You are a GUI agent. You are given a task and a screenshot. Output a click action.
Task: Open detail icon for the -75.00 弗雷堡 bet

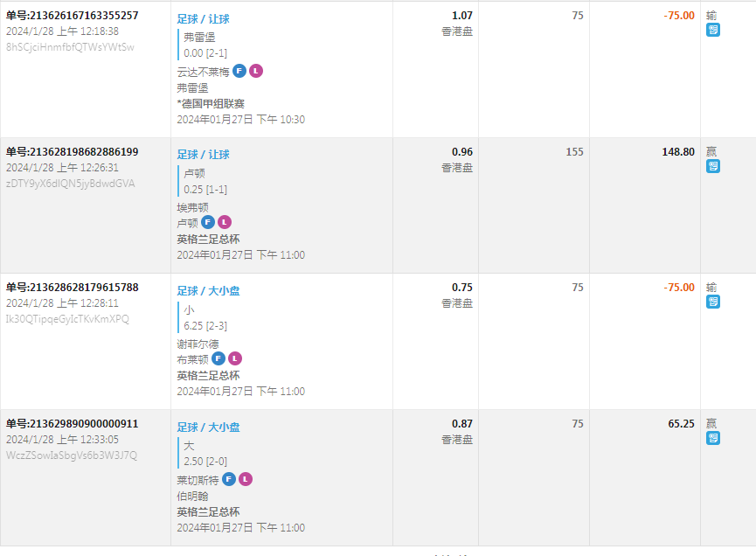[x=713, y=30]
